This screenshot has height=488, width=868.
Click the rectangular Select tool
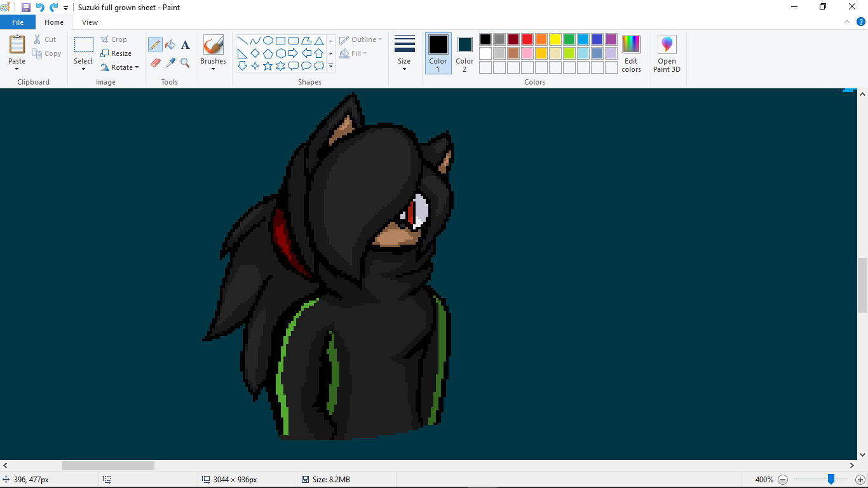click(x=83, y=44)
